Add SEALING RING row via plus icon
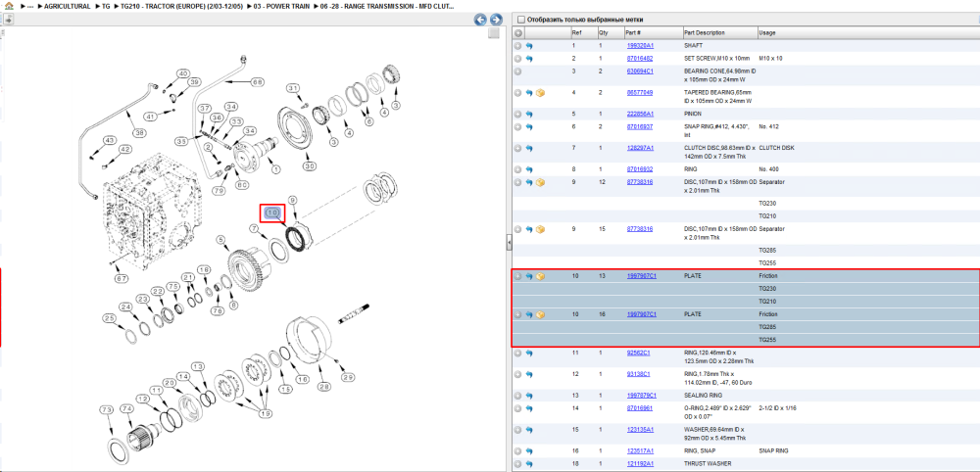The width and height of the screenshot is (980, 472). coord(518,396)
